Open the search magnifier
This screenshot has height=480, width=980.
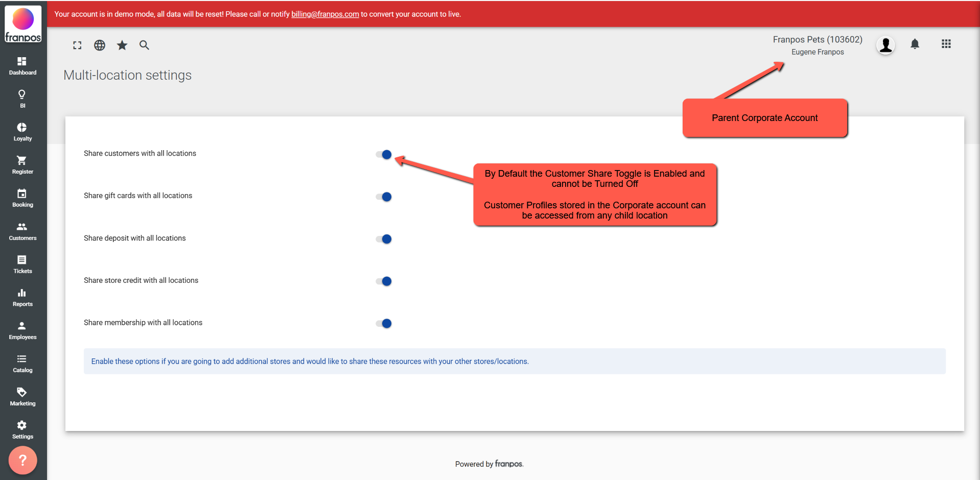pyautogui.click(x=145, y=45)
